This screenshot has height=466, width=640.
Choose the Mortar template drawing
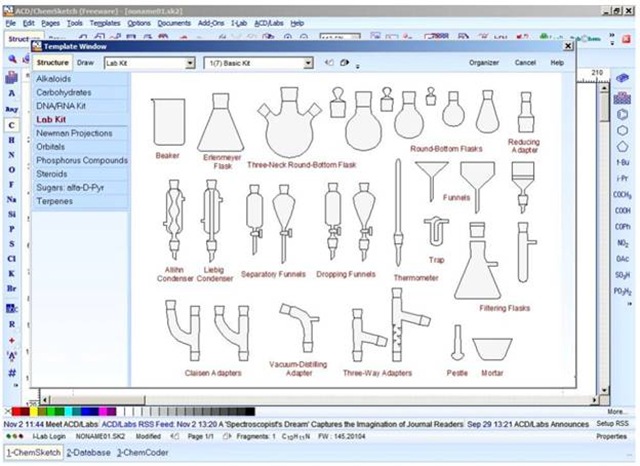492,349
